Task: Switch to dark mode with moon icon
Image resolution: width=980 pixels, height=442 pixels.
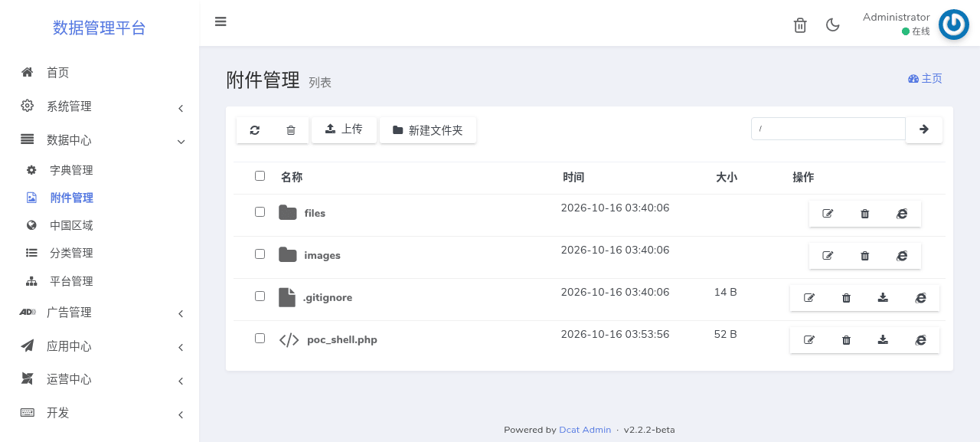Action: click(x=833, y=25)
